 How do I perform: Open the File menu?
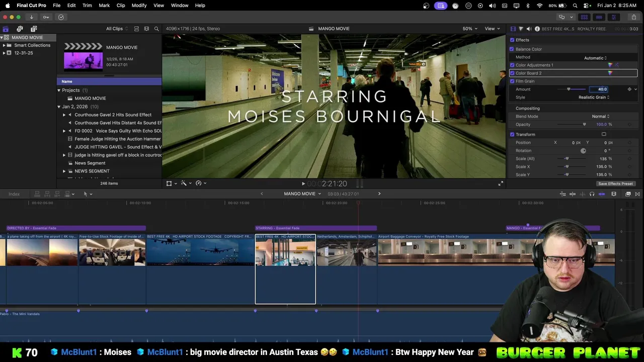[57, 6]
